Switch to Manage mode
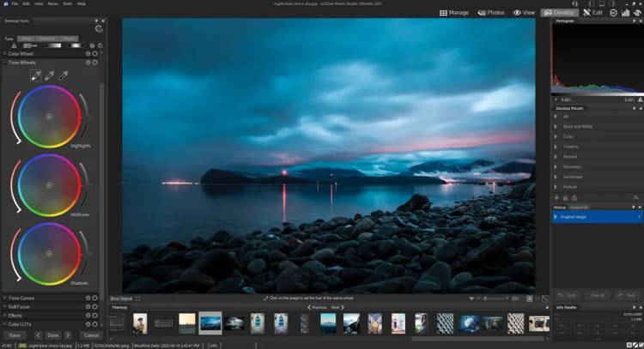This screenshot has height=349, width=644. click(x=454, y=13)
